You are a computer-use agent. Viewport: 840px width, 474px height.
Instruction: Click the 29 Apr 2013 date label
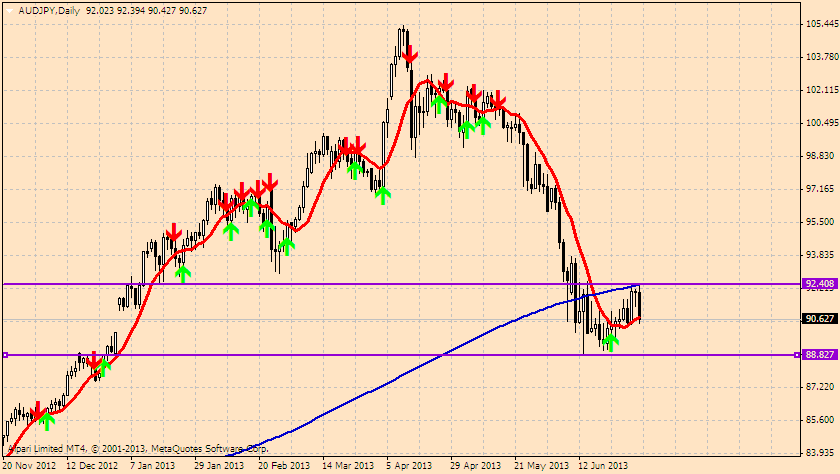tap(475, 465)
